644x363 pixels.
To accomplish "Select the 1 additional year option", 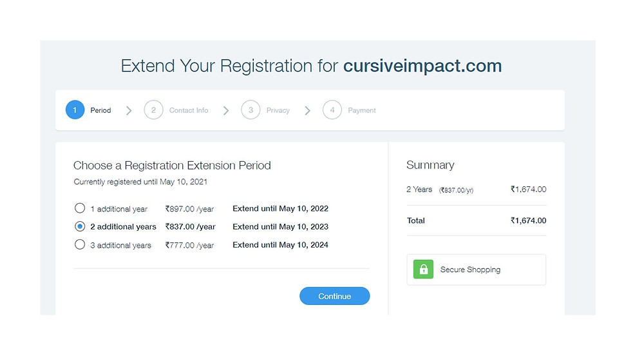I will click(80, 208).
